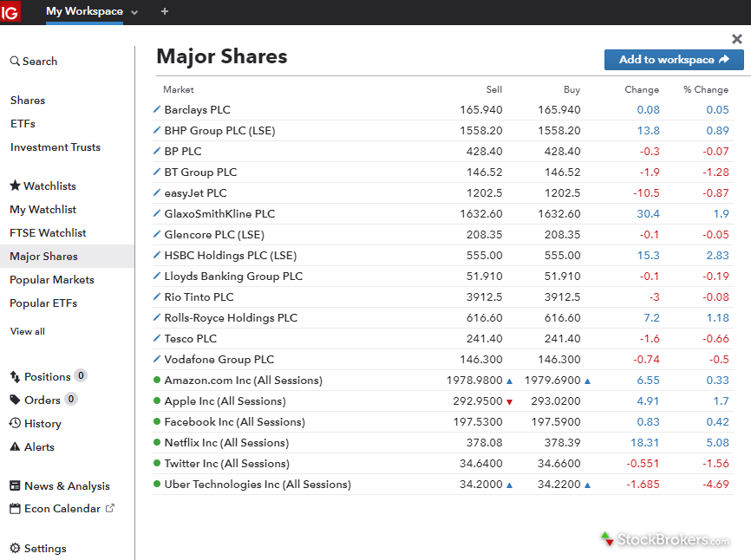Image resolution: width=751 pixels, height=560 pixels.
Task: Click Tesco PLC sell price 241.40
Action: point(485,339)
